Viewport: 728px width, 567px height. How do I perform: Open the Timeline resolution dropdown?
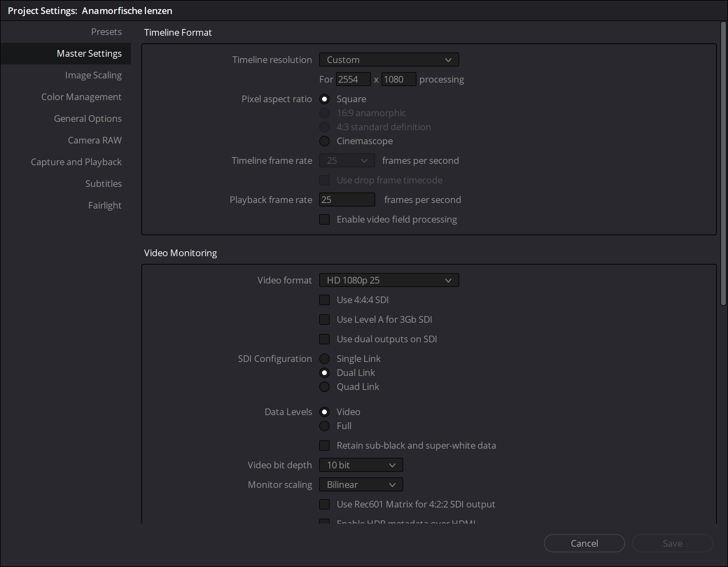pos(388,59)
